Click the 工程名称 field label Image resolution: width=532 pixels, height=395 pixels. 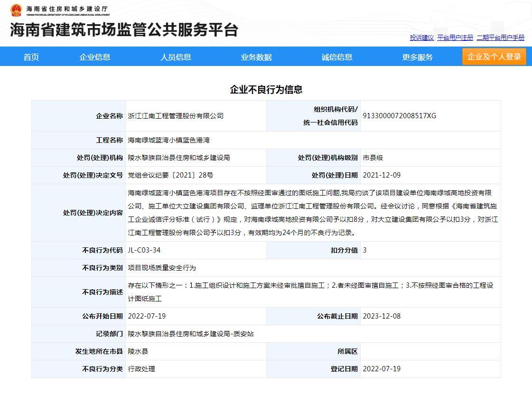coord(109,140)
